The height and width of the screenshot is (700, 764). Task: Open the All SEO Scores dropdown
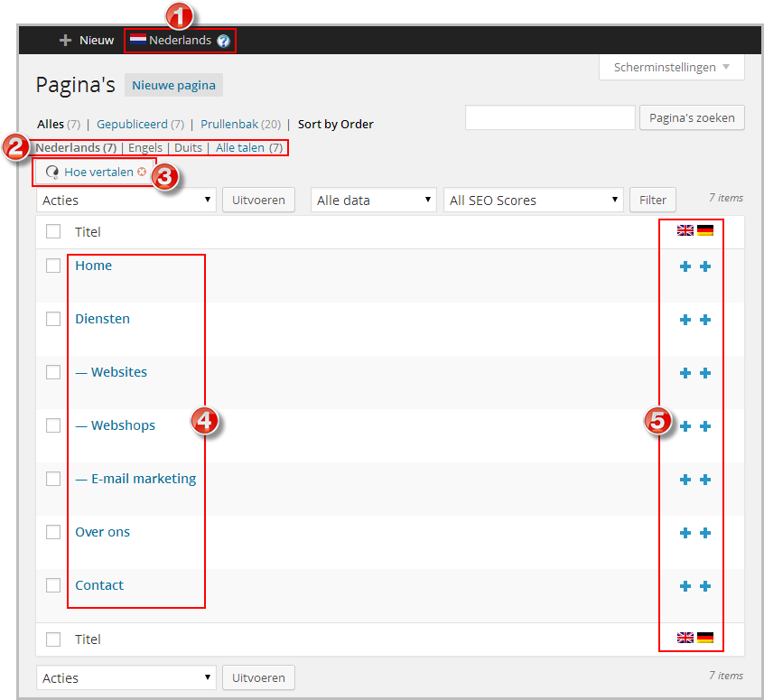point(533,200)
